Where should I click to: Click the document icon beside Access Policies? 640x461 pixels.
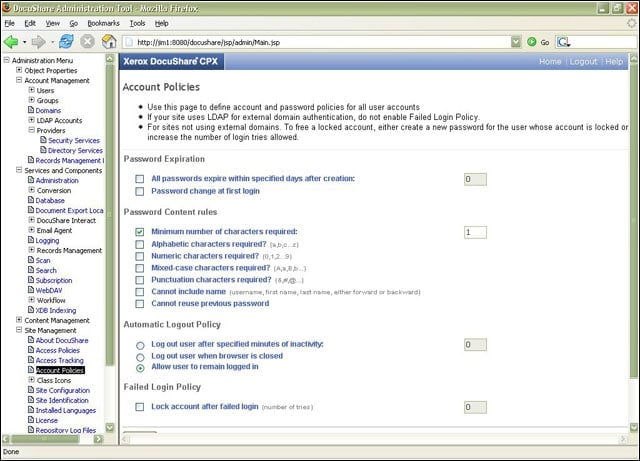point(31,350)
